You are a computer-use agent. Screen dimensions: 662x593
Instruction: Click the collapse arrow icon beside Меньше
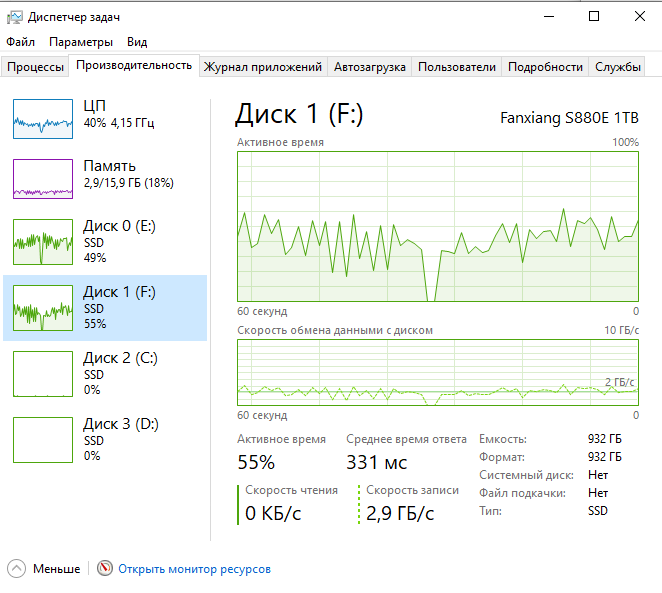(x=17, y=568)
